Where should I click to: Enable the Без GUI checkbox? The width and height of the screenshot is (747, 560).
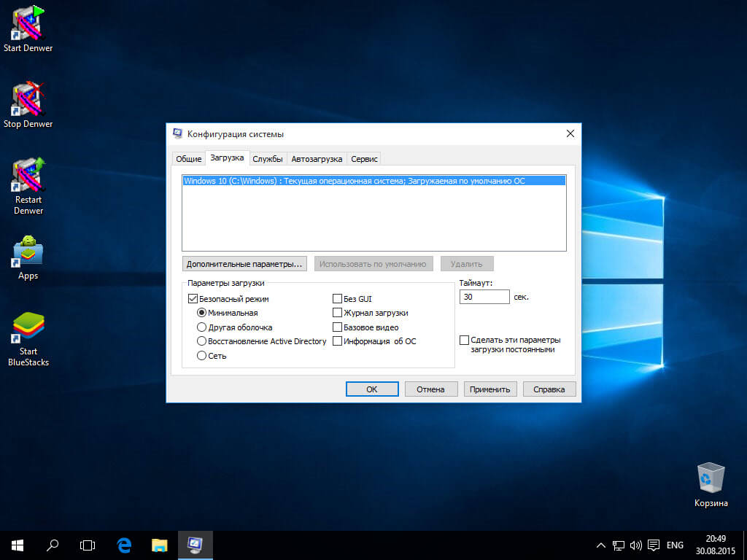337,299
